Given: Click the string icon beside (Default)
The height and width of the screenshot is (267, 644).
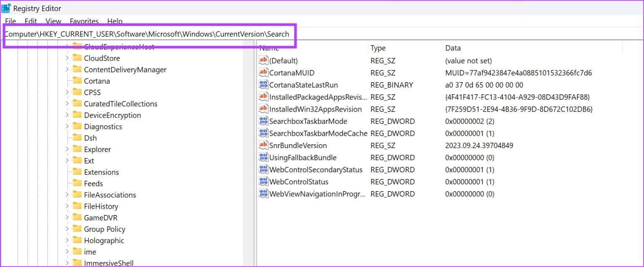Looking at the screenshot, I should coord(263,61).
